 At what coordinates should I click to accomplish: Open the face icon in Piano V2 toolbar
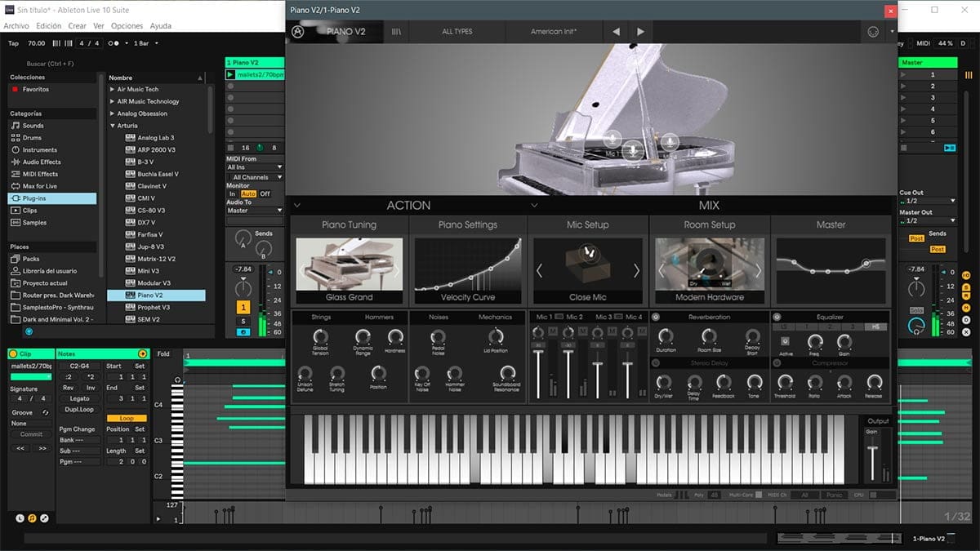click(x=871, y=32)
